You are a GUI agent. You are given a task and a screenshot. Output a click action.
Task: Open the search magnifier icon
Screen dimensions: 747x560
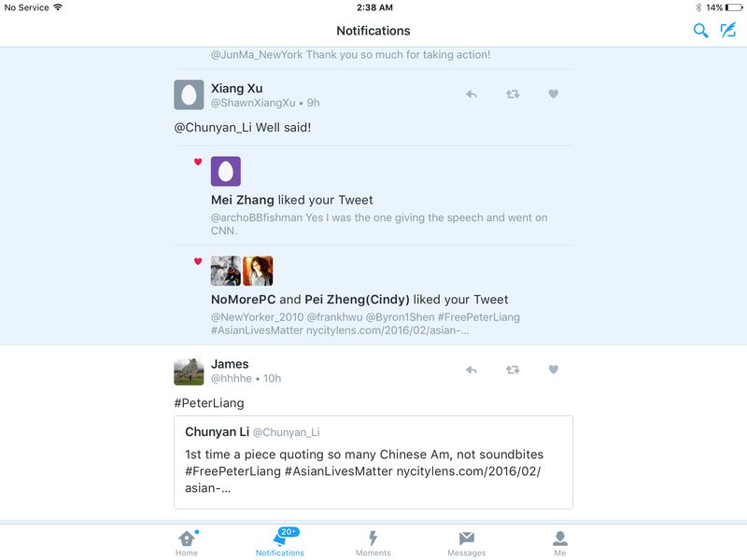point(700,31)
